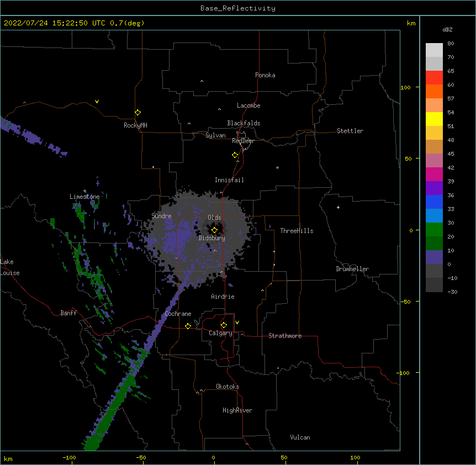Click the Drumheller label
Screen dimensions: 476x465
(x=352, y=269)
